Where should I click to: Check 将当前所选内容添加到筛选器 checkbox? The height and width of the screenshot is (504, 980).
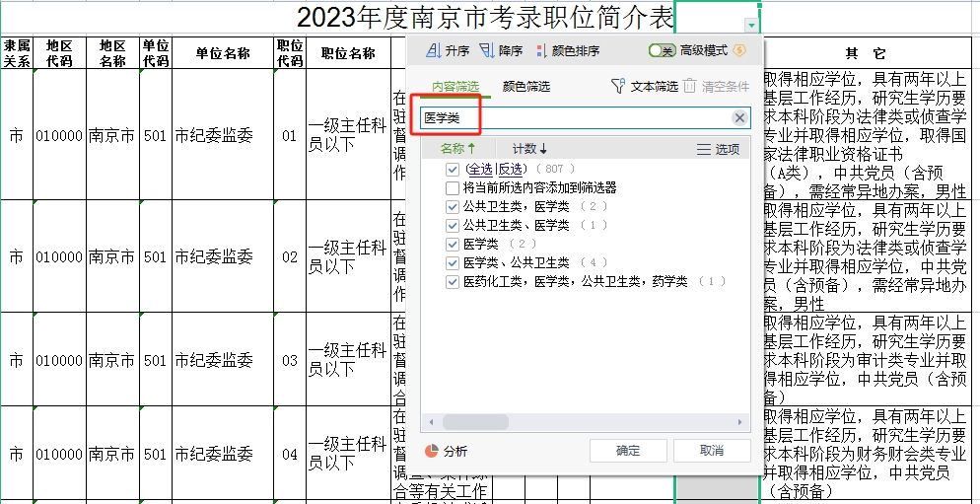[453, 187]
